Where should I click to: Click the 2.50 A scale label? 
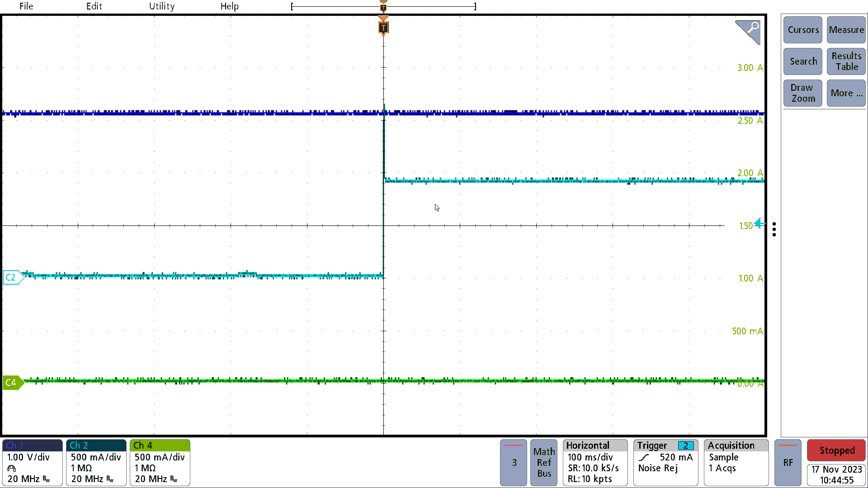click(750, 121)
